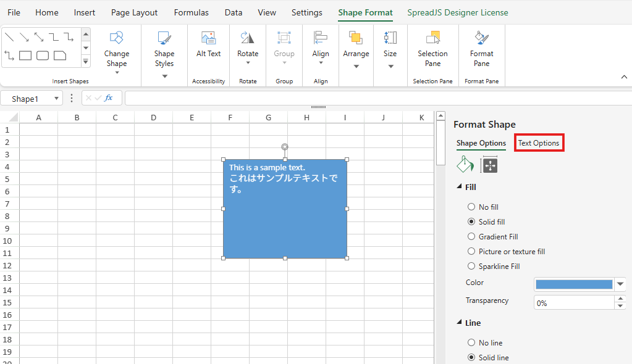Viewport: 632px width, 364px height.
Task: Select the rounded rectangle shape
Action: (x=43, y=56)
